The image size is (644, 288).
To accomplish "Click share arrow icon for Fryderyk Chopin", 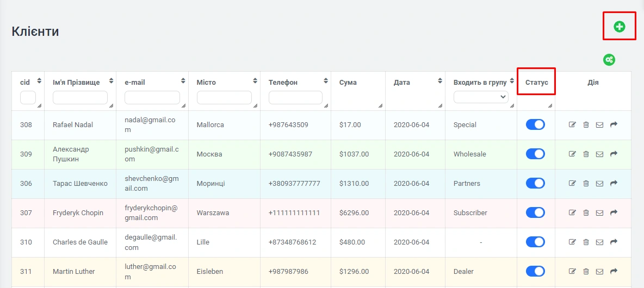I will pos(614,213).
